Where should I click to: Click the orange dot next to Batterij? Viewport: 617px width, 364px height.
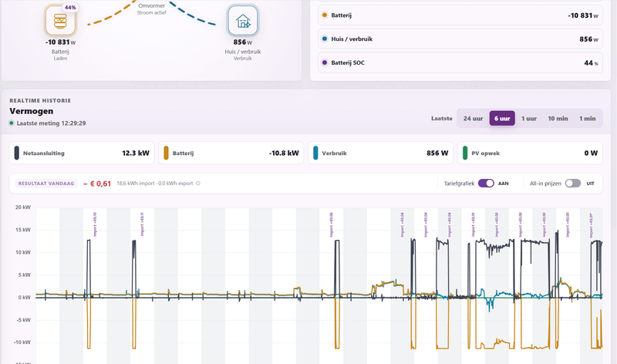(325, 15)
